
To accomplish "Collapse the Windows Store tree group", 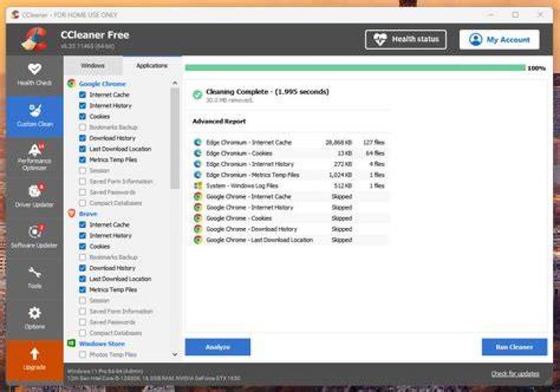I will point(102,344).
